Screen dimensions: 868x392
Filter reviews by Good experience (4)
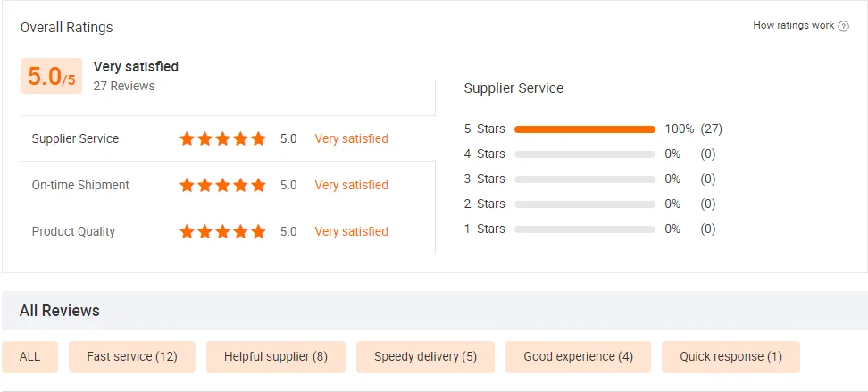578,356
